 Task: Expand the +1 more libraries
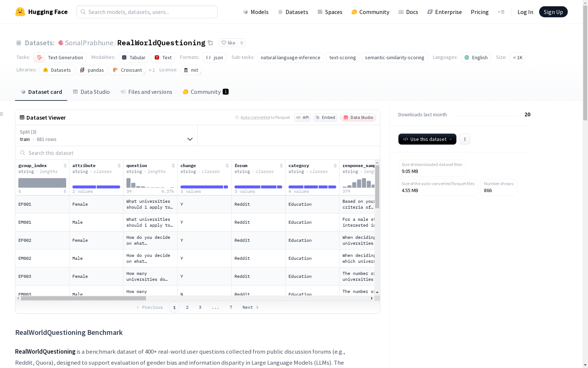(x=152, y=70)
